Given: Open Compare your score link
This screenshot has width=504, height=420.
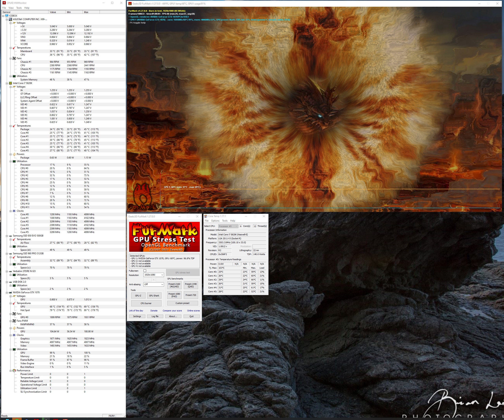Looking at the screenshot, I should click(172, 311).
